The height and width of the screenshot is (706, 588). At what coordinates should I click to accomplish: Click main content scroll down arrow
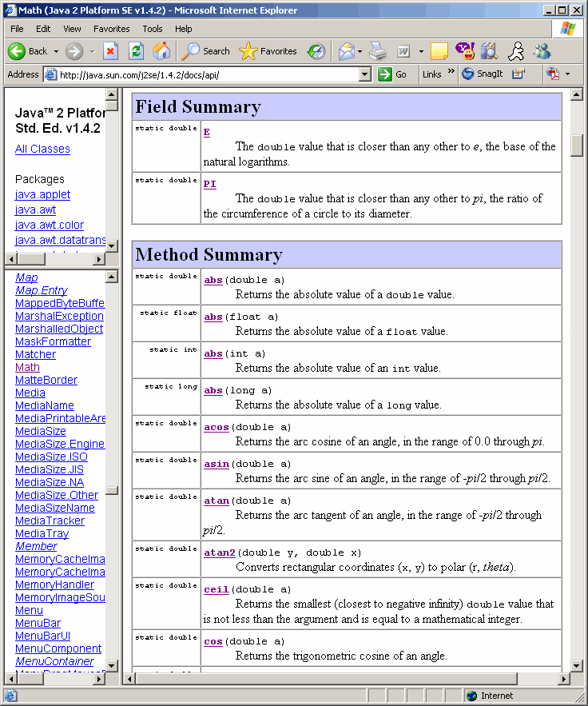(576, 665)
